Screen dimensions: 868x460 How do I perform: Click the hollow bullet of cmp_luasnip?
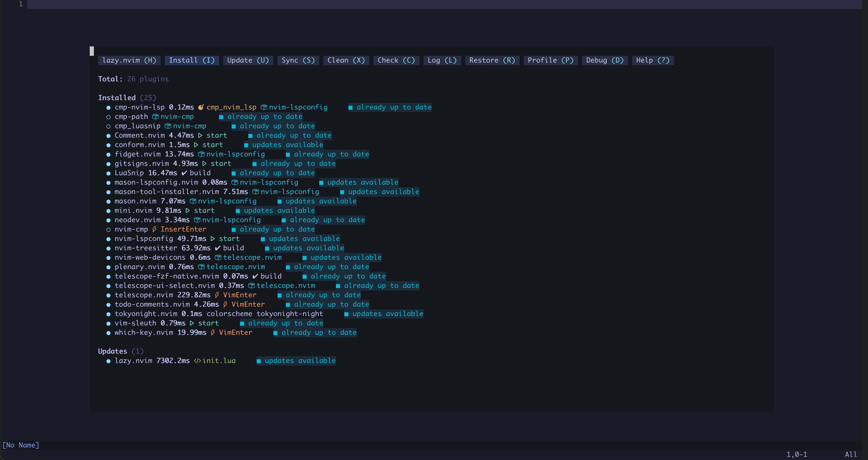tap(108, 127)
